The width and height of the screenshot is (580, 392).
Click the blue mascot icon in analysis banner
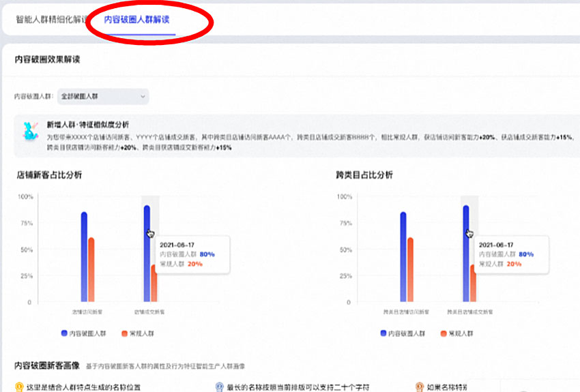pos(30,131)
